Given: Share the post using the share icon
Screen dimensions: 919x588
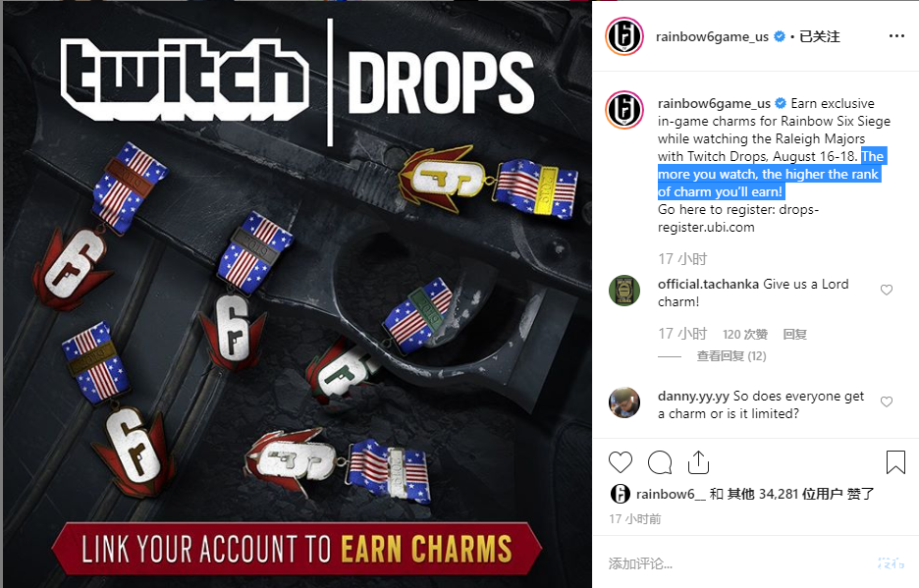Looking at the screenshot, I should click(698, 462).
